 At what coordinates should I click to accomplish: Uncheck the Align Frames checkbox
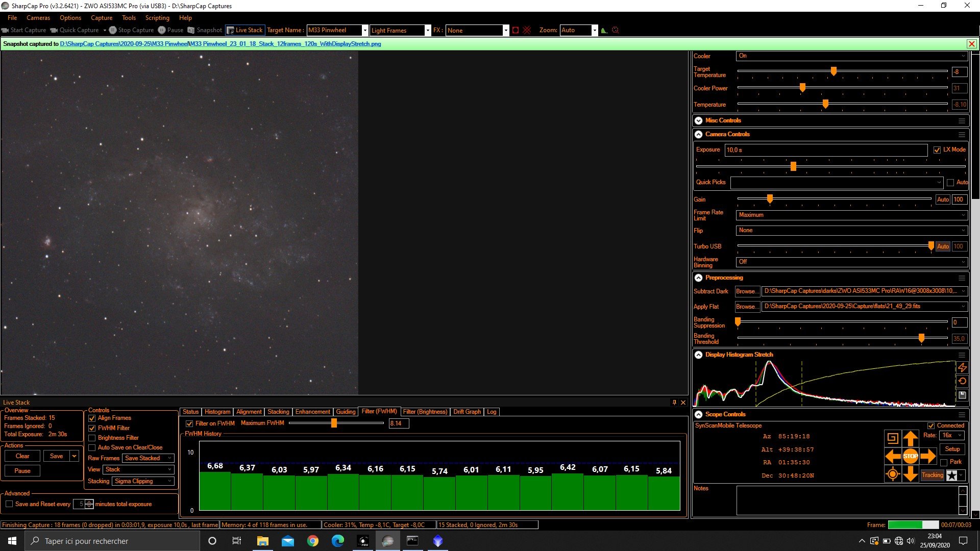coord(92,418)
